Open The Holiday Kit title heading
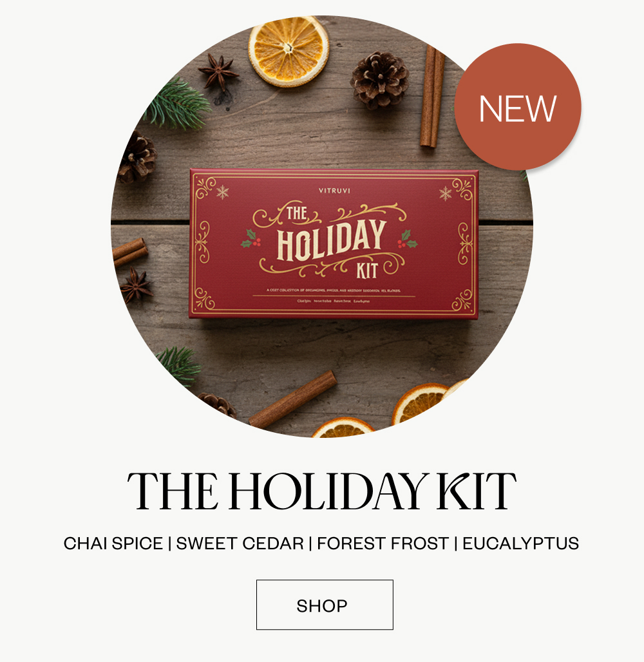The width and height of the screenshot is (644, 662). point(322,491)
